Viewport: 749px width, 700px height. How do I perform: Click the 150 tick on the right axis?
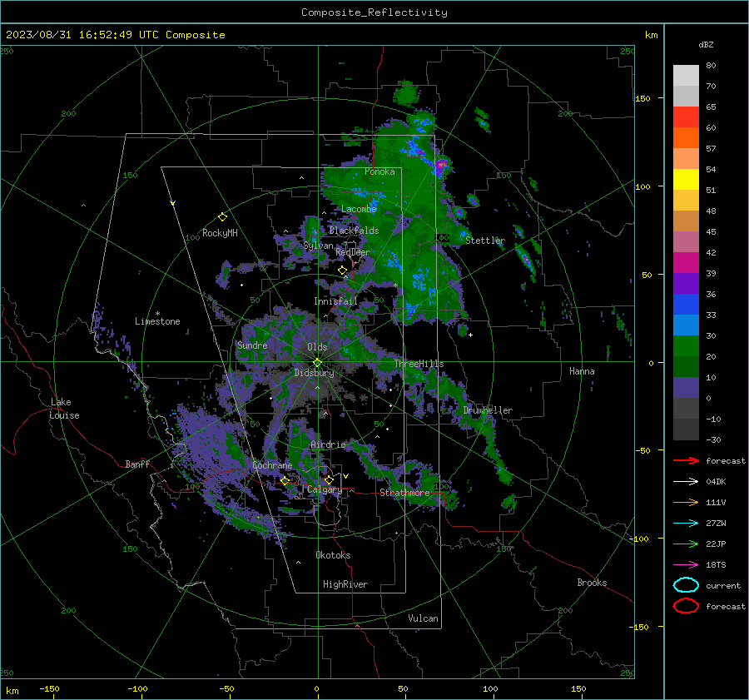point(642,98)
